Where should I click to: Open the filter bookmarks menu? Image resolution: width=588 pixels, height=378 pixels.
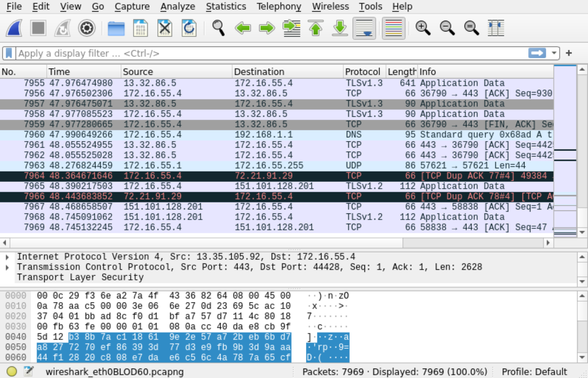[8, 52]
